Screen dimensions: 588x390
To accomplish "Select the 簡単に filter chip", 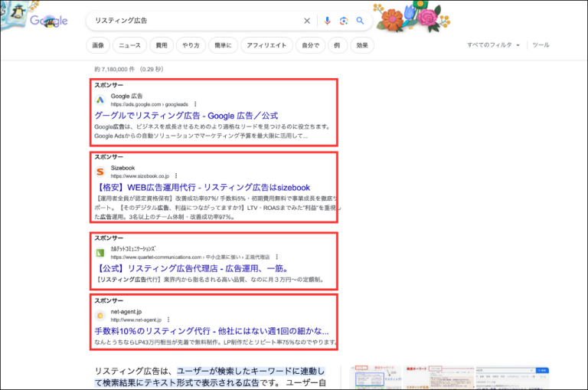I will click(x=223, y=45).
